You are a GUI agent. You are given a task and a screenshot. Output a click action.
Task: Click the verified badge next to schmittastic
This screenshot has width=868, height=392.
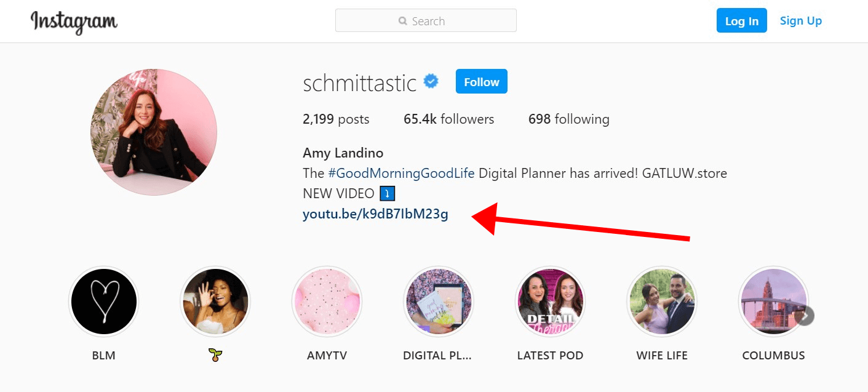[x=431, y=81]
